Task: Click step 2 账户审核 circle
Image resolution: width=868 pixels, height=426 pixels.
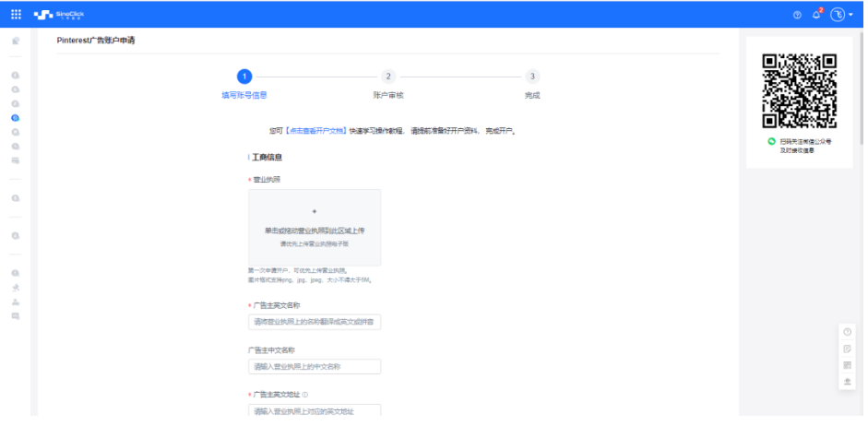Action: pyautogui.click(x=388, y=77)
